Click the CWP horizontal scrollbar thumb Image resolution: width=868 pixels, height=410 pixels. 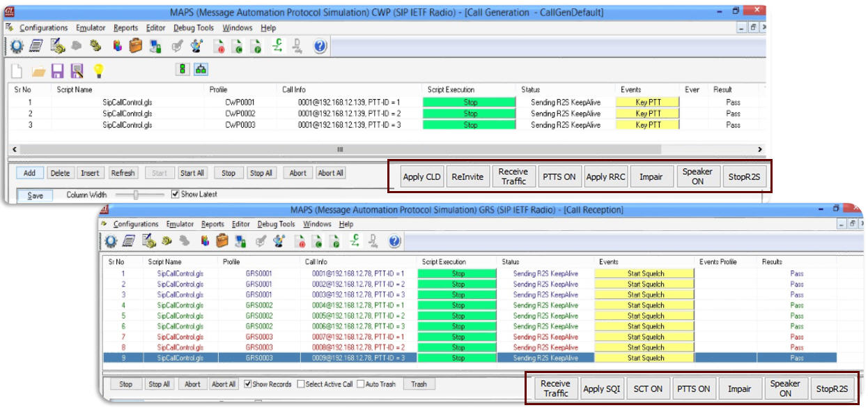(340, 150)
